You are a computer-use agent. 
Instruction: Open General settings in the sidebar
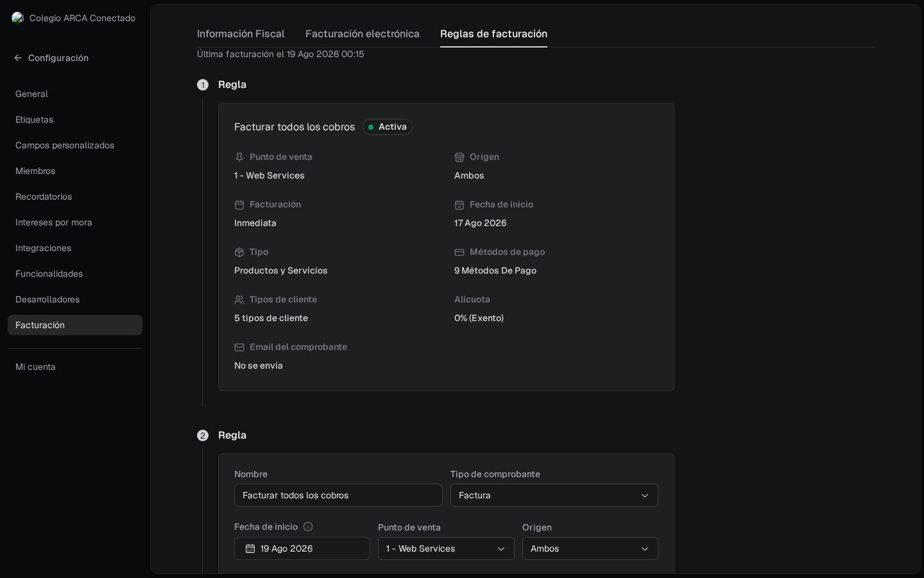[75, 94]
